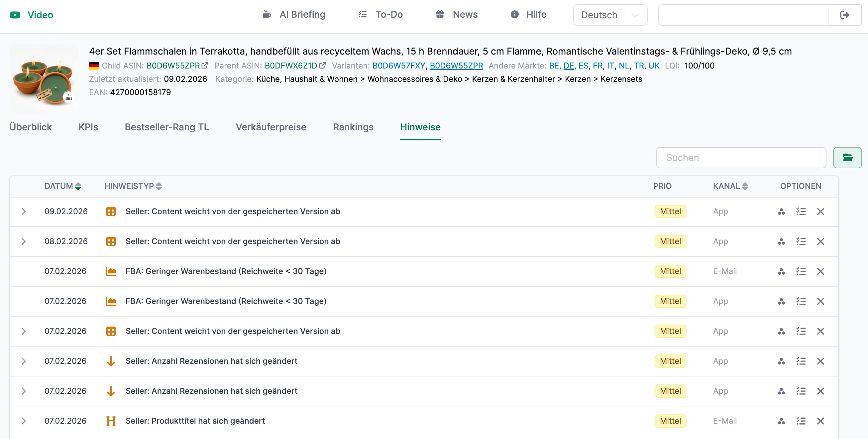Dismiss the 'Produkttitel hat sich geändert' hint
The height and width of the screenshot is (439, 868).
[x=820, y=421]
